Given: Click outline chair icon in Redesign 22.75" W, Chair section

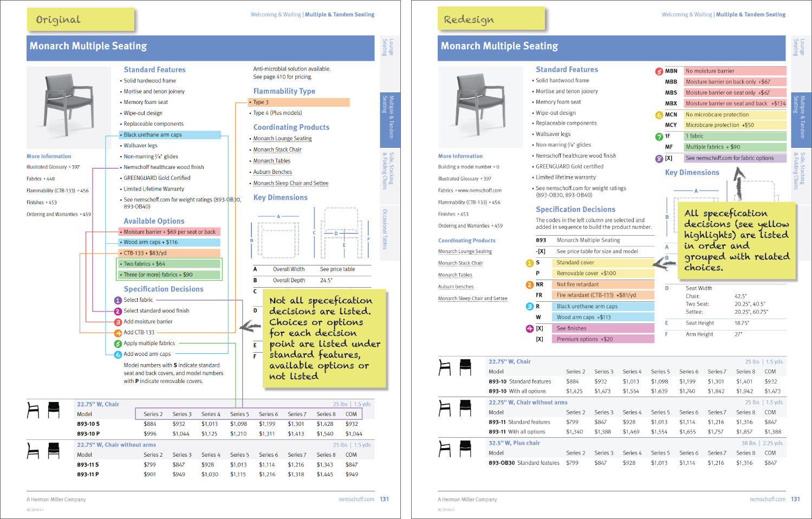Looking at the screenshot, I should pyautogui.click(x=445, y=368).
